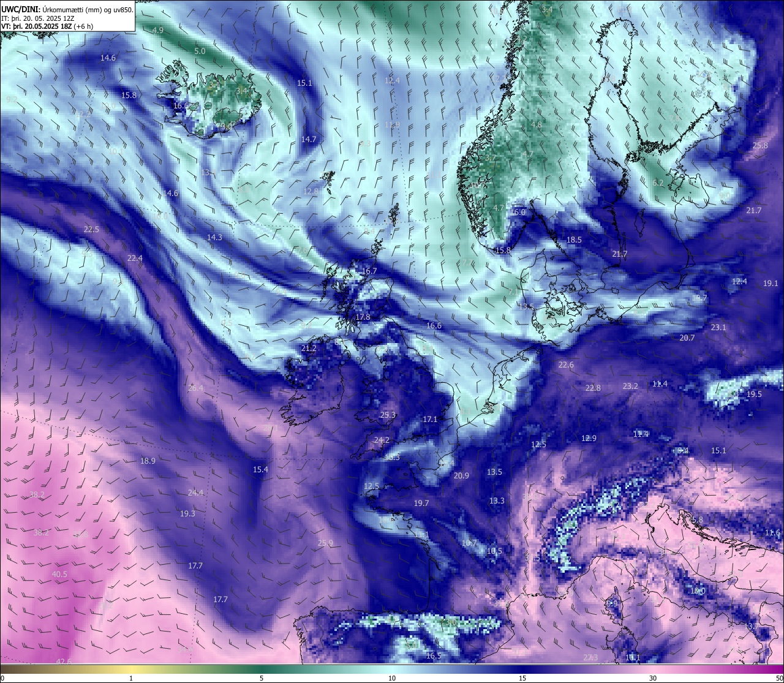The height and width of the screenshot is (683, 784).
Task: Click the 18.9 value in the Atlantic
Action: point(148,461)
